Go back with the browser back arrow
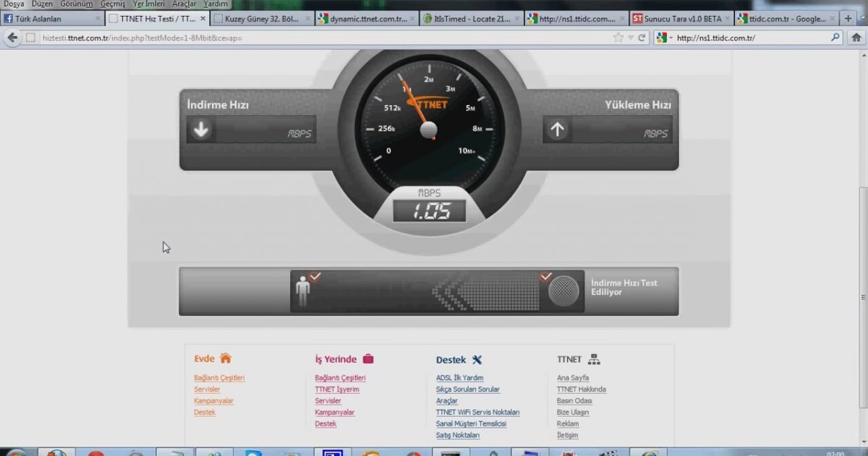This screenshot has width=868, height=456. [12, 38]
